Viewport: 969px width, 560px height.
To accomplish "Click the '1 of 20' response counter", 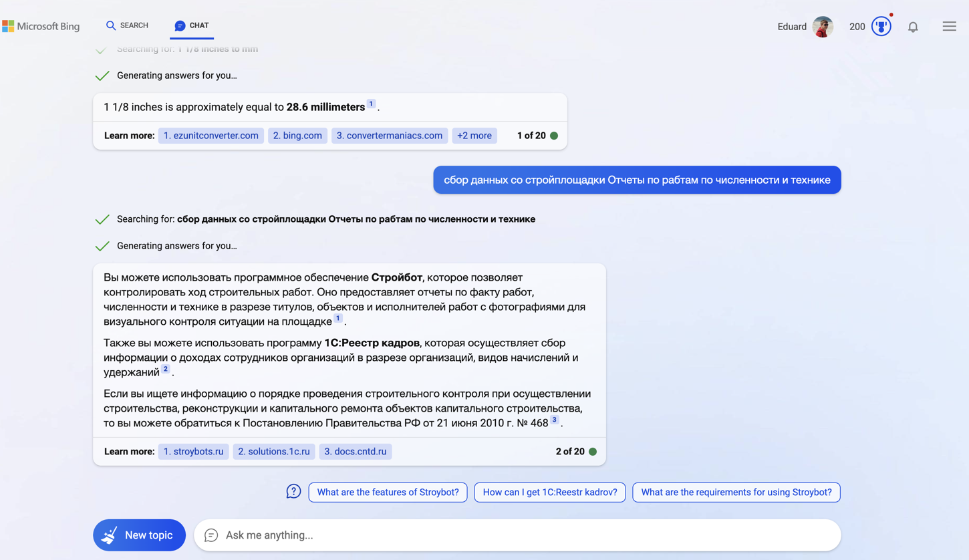I will point(531,136).
